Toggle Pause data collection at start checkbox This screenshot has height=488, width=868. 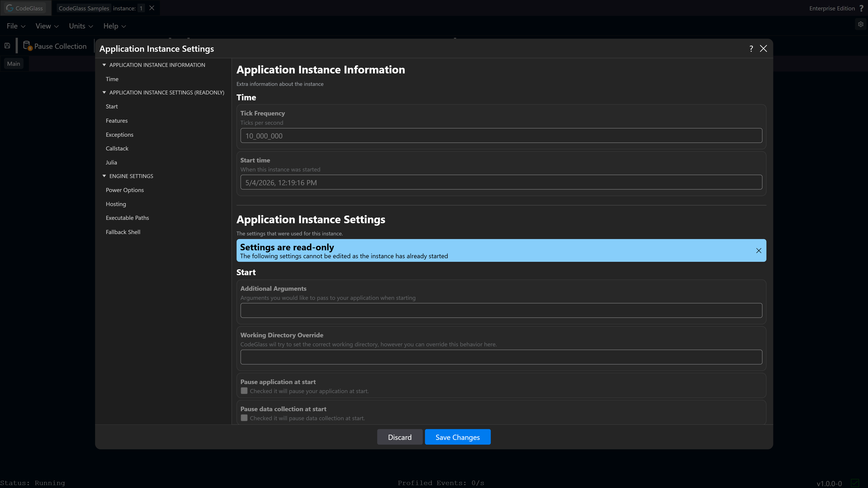[244, 418]
